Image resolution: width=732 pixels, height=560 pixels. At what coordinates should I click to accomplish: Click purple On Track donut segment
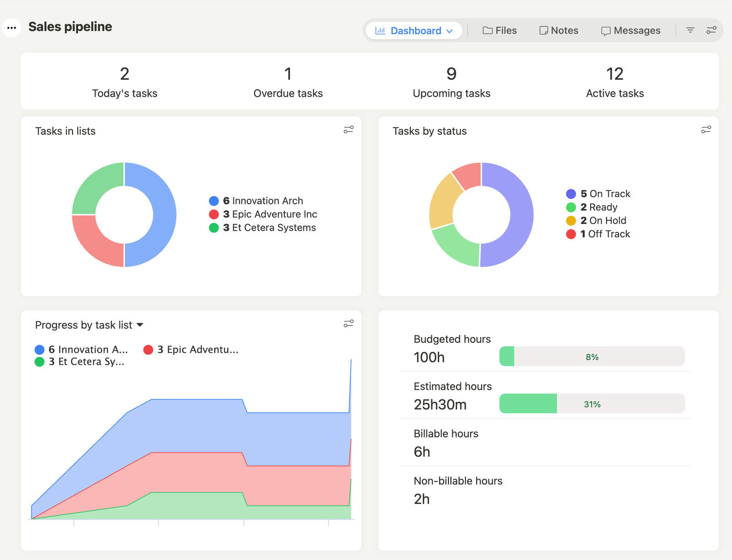pos(521,215)
